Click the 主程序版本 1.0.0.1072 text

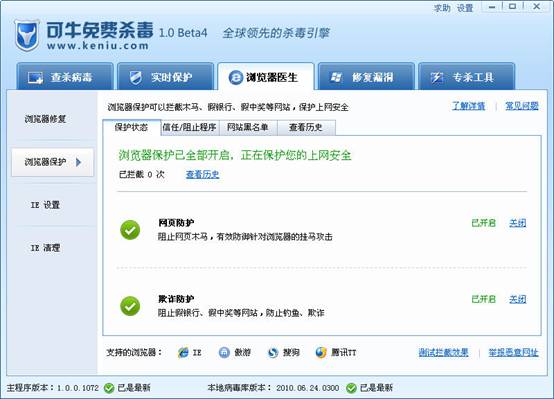[x=53, y=388]
